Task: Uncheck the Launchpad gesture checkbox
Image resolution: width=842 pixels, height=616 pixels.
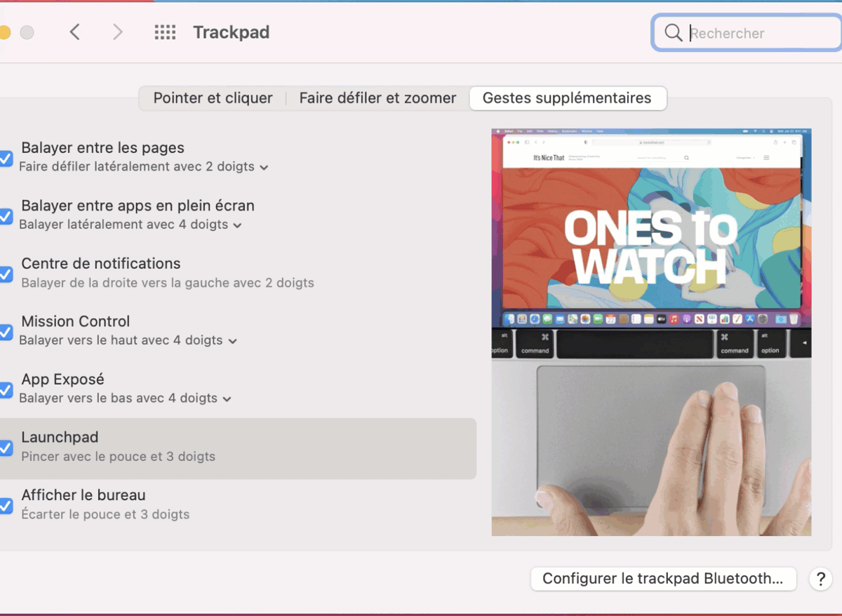Action: (5, 448)
